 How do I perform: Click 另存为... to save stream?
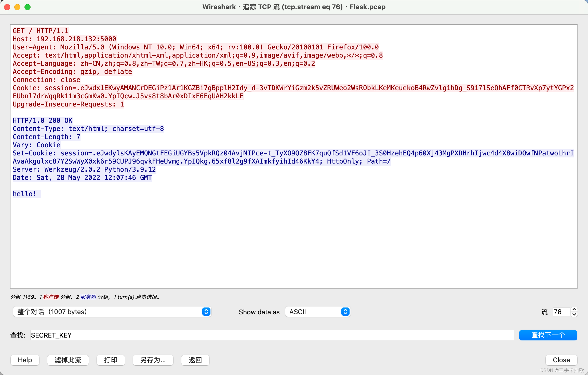(153, 360)
